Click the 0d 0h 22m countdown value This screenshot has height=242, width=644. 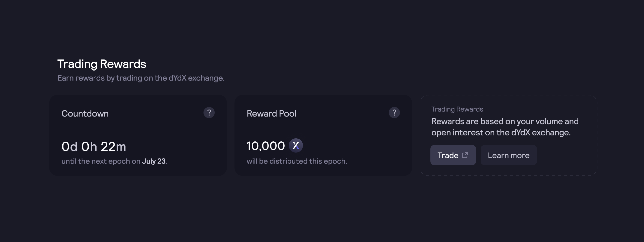94,146
